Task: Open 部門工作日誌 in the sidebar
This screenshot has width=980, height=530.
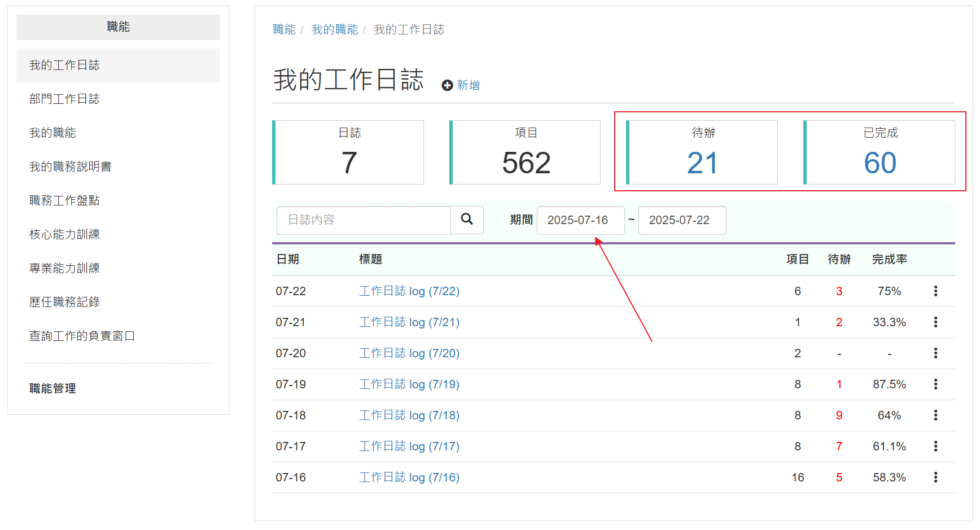Action: click(118, 99)
